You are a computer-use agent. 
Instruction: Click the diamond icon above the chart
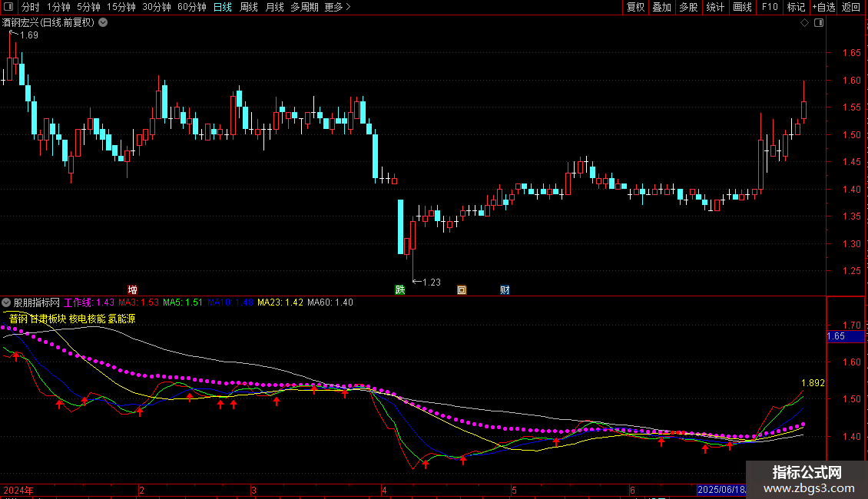804,23
